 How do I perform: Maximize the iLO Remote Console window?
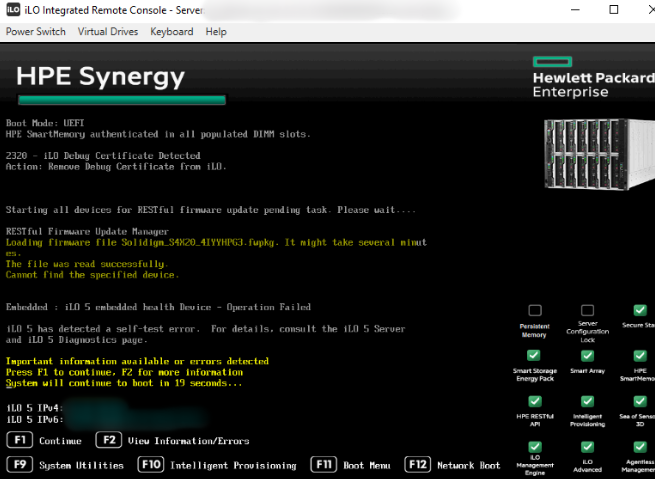point(614,10)
